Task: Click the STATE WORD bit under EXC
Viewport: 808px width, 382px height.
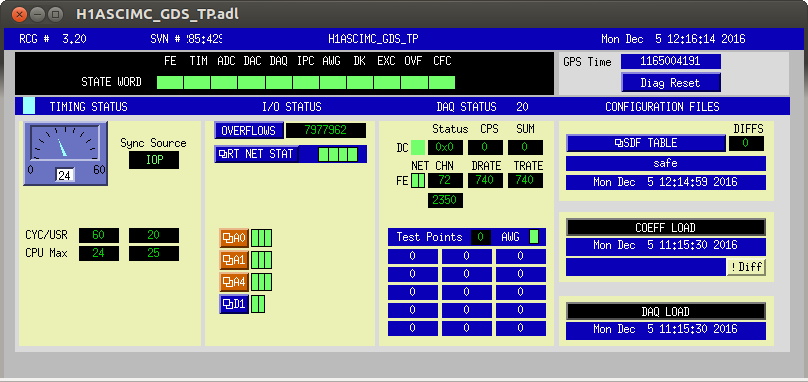Action: pos(388,82)
